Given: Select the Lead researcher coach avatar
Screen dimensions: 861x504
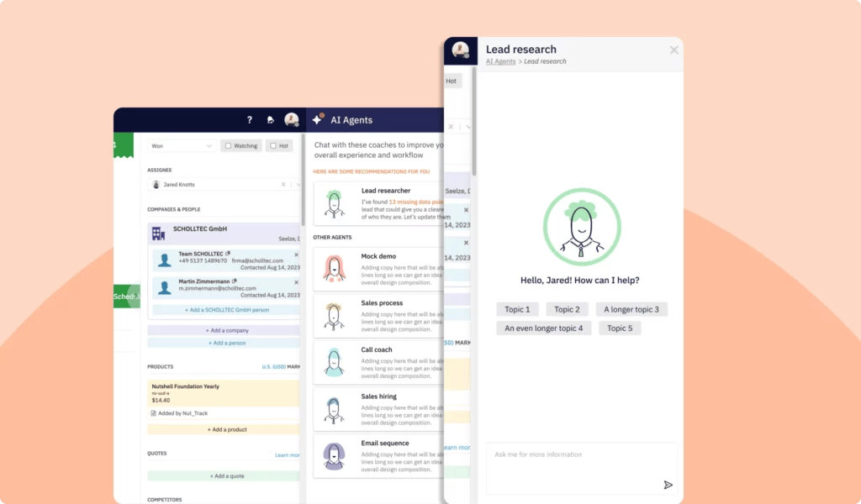Looking at the screenshot, I should pos(335,203).
